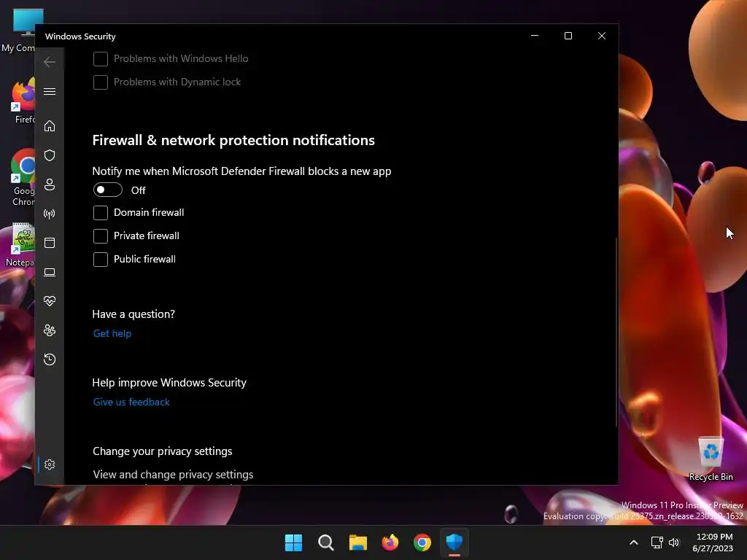Minimize the Windows Security window

click(535, 36)
